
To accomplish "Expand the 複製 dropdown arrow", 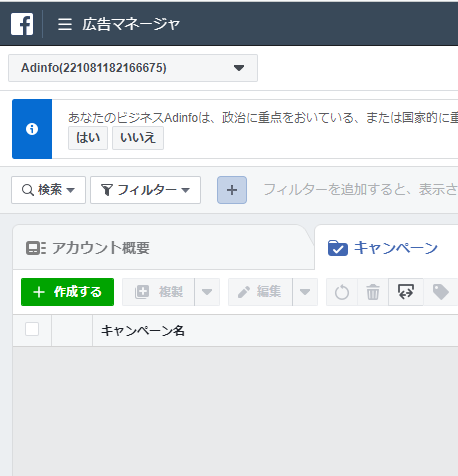I will tap(207, 292).
